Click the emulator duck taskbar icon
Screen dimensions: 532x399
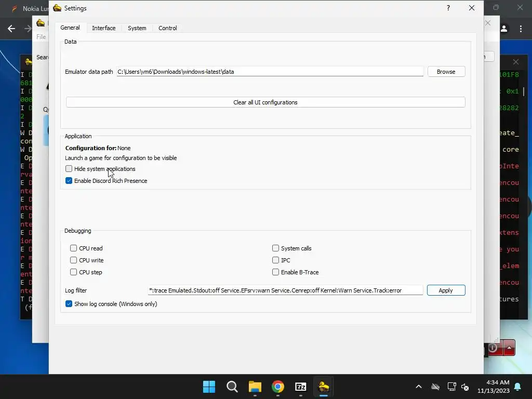click(x=324, y=387)
